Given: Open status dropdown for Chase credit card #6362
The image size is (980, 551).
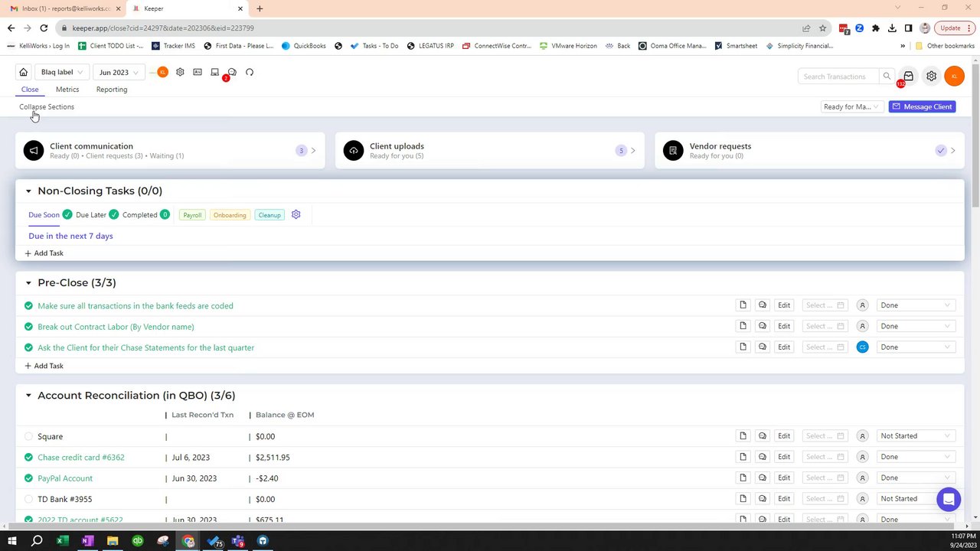Looking at the screenshot, I should (915, 457).
